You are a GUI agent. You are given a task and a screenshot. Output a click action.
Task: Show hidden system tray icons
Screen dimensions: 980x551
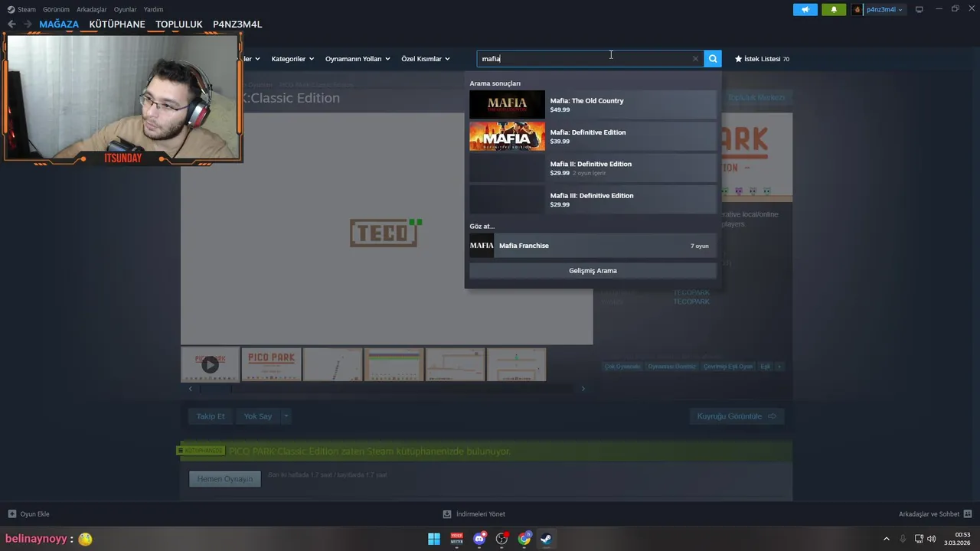click(x=887, y=539)
